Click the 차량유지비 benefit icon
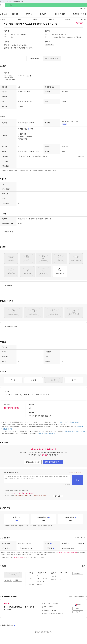87x644 pixels. 43,259
